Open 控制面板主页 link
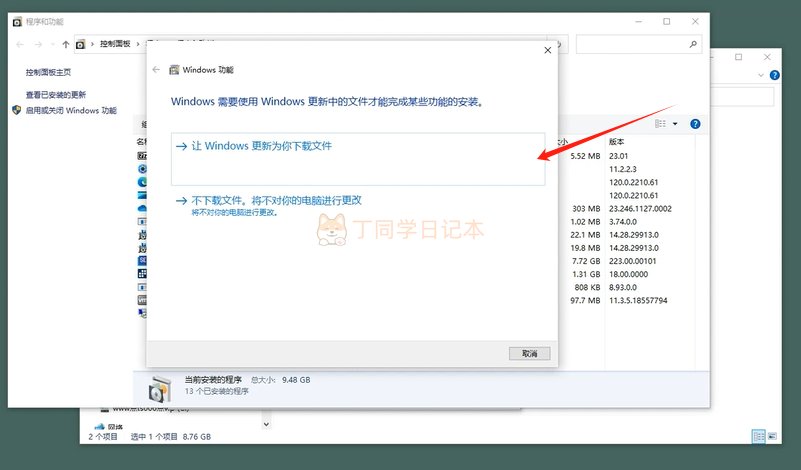Screen dimensions: 801x470 click(49, 73)
